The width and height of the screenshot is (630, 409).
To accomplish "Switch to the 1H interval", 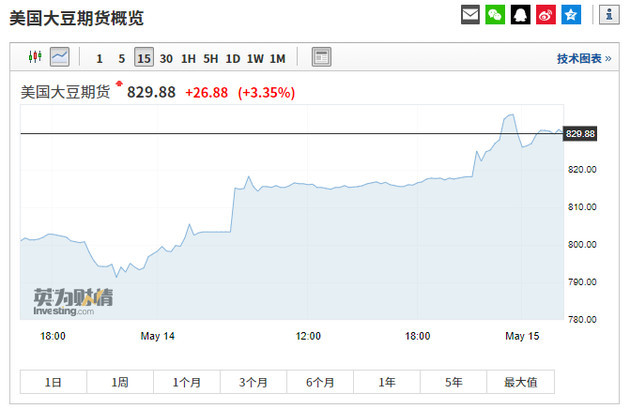I will click(188, 58).
